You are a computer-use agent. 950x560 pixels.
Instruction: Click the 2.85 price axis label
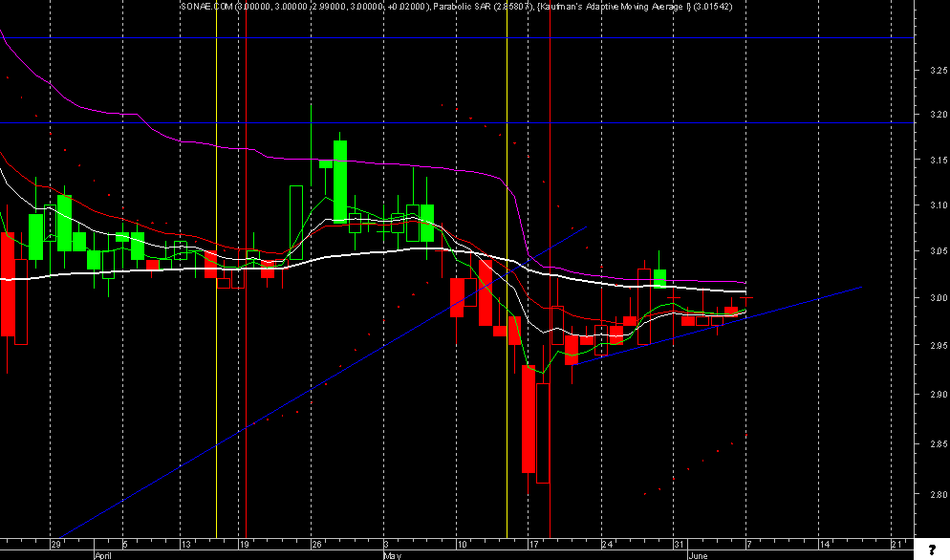(939, 444)
